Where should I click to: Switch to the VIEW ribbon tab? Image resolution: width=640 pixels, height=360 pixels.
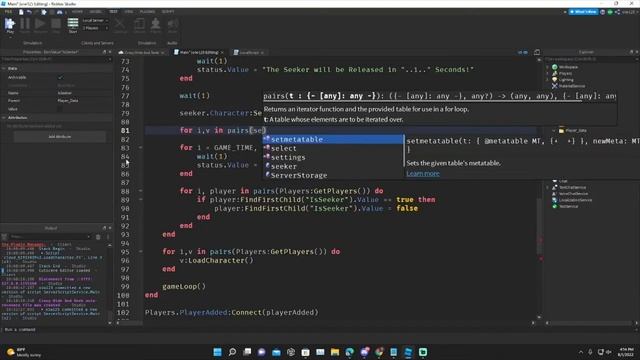coord(129,12)
